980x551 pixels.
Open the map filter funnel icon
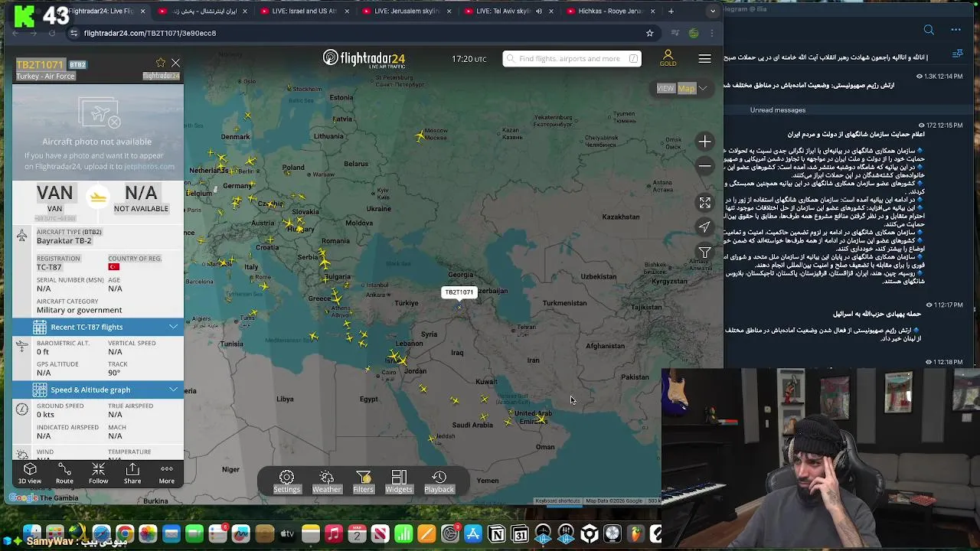pos(704,252)
